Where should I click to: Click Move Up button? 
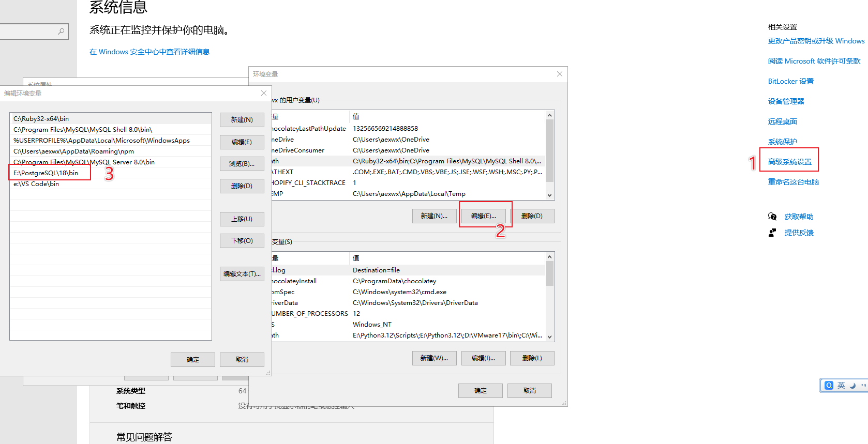pyautogui.click(x=242, y=219)
